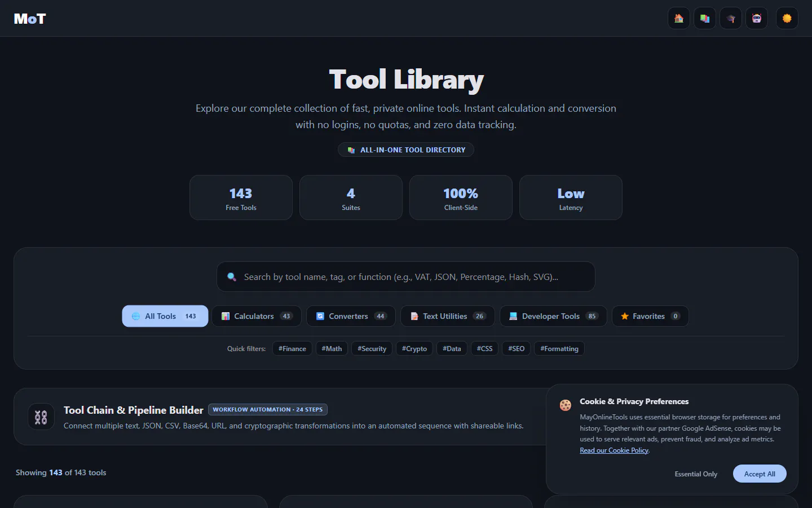The height and width of the screenshot is (508, 812).
Task: Click the 100% Client-Side stat card
Action: [x=461, y=198]
